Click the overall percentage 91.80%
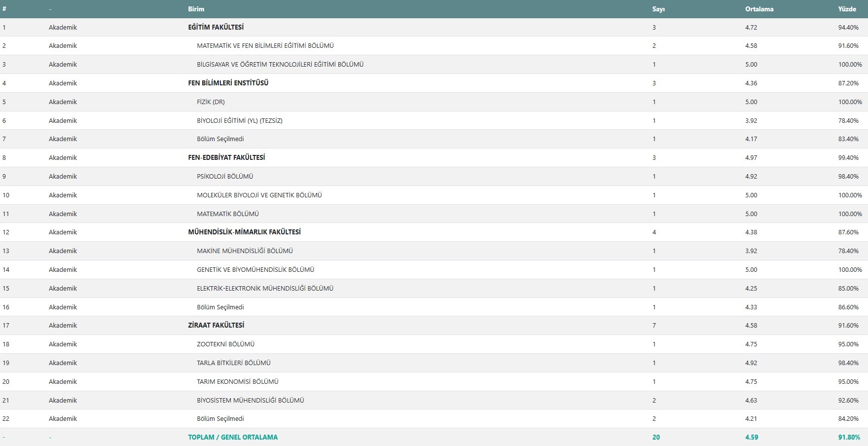The height and width of the screenshot is (446, 868). [849, 437]
